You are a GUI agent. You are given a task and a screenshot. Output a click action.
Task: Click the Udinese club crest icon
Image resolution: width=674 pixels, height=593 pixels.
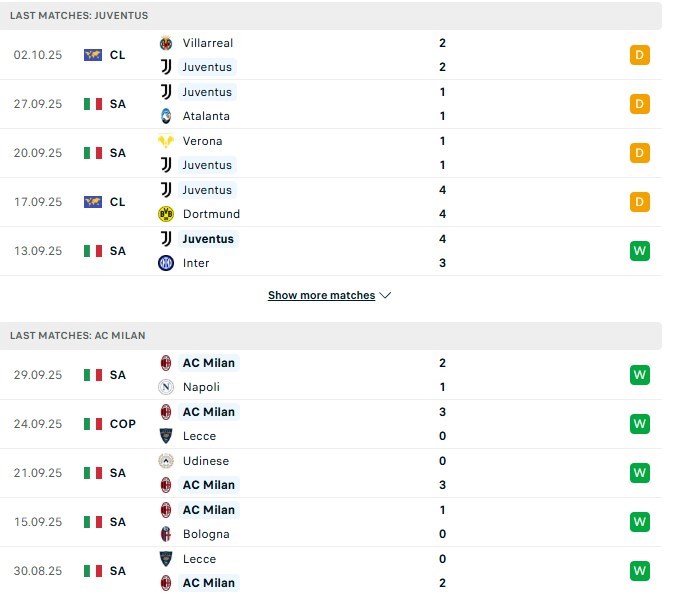[x=166, y=461]
